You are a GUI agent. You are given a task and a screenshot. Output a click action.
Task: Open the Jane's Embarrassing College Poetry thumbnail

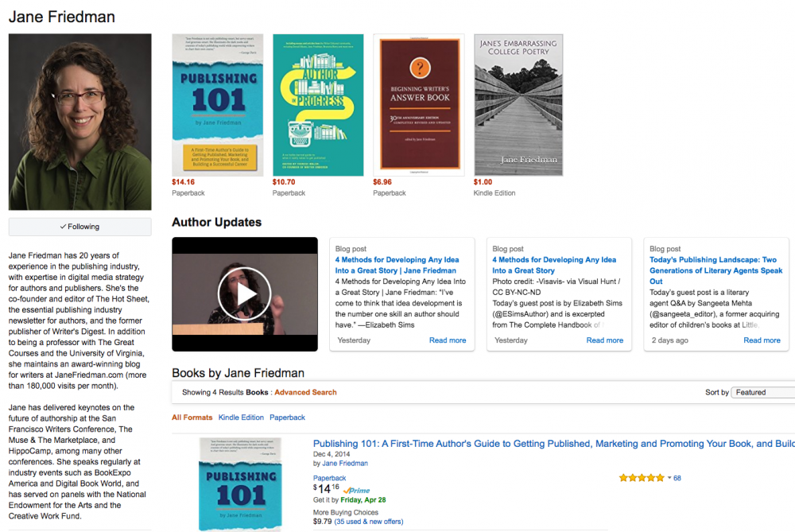[x=518, y=104]
